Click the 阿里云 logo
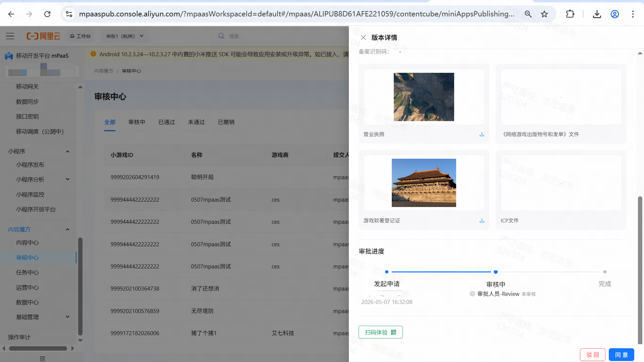 tap(43, 36)
